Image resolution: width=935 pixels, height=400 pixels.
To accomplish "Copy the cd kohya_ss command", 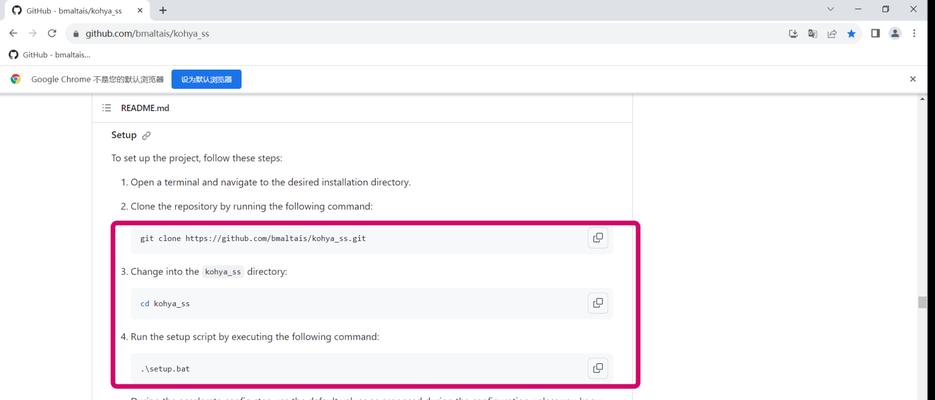I will 597,303.
